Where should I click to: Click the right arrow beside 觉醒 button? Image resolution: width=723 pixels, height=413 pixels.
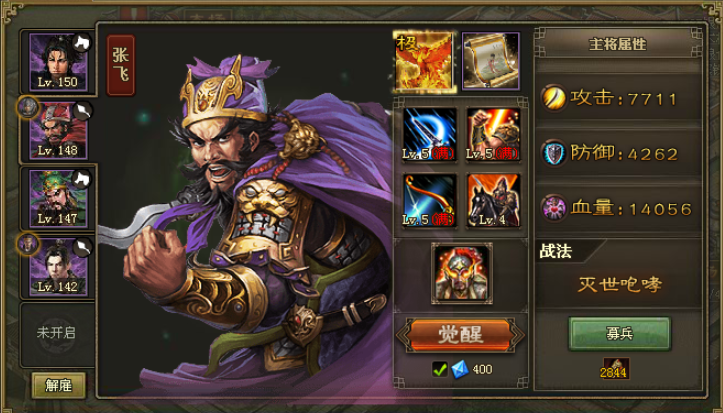[x=518, y=336]
